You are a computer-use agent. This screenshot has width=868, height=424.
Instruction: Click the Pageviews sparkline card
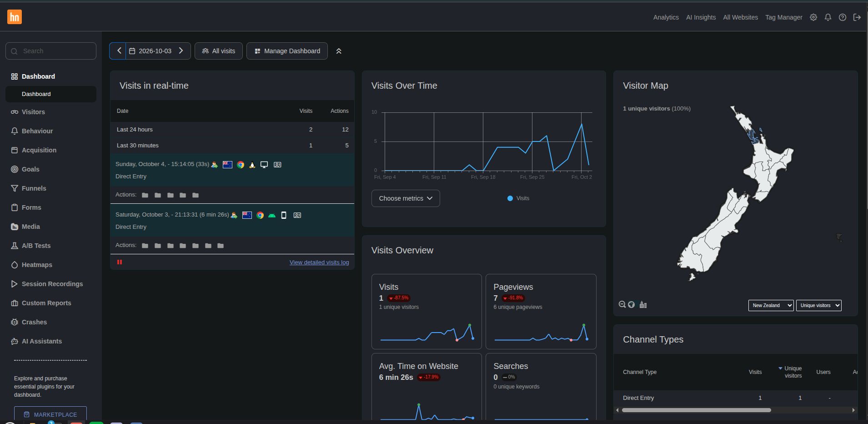click(541, 312)
